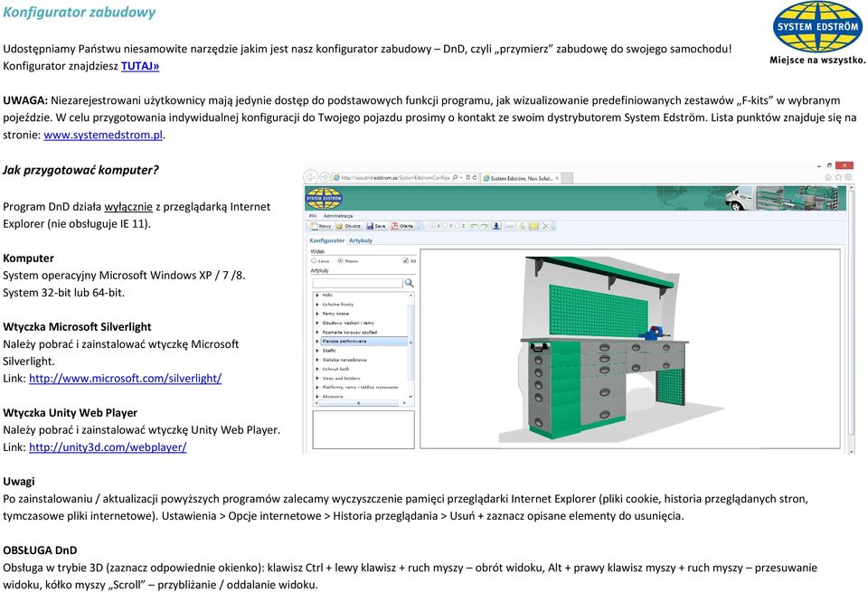The image size is (868, 592).
Task: Expand the Szafki tree item
Action: pos(317,350)
